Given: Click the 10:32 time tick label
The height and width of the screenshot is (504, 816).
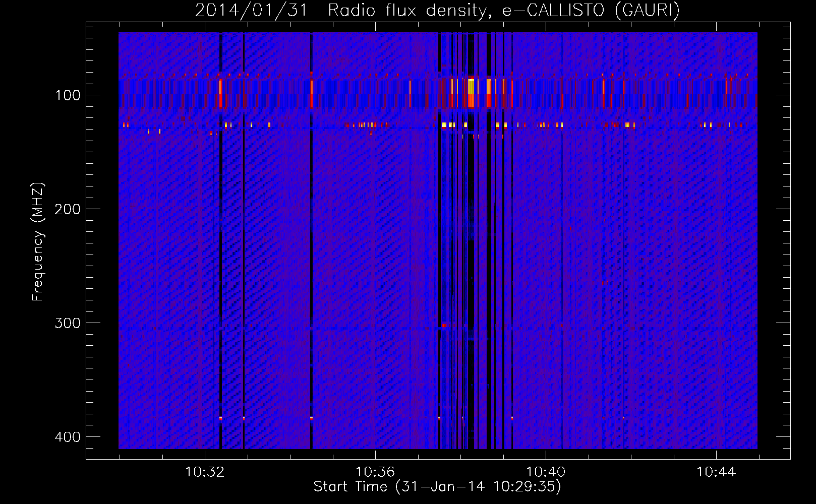Looking at the screenshot, I should coord(205,472).
